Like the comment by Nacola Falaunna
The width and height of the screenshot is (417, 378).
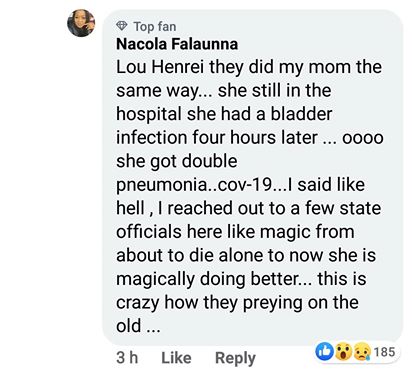point(176,358)
